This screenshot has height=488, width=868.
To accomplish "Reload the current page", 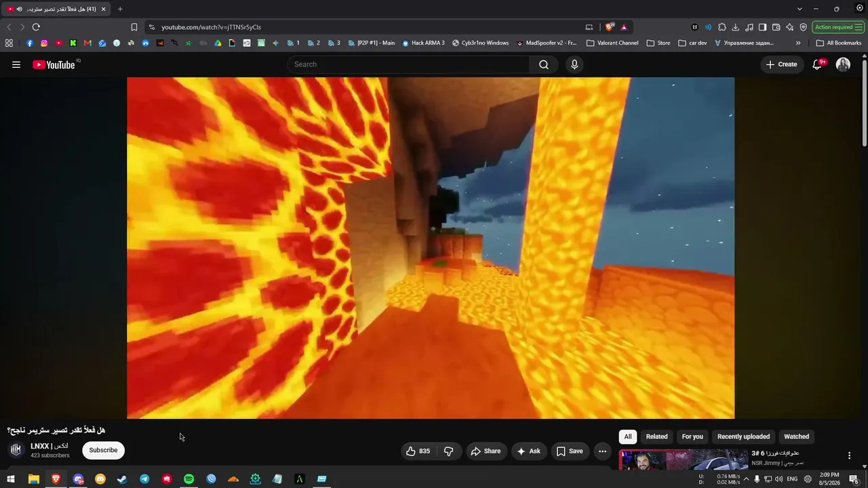I will 36,27.
